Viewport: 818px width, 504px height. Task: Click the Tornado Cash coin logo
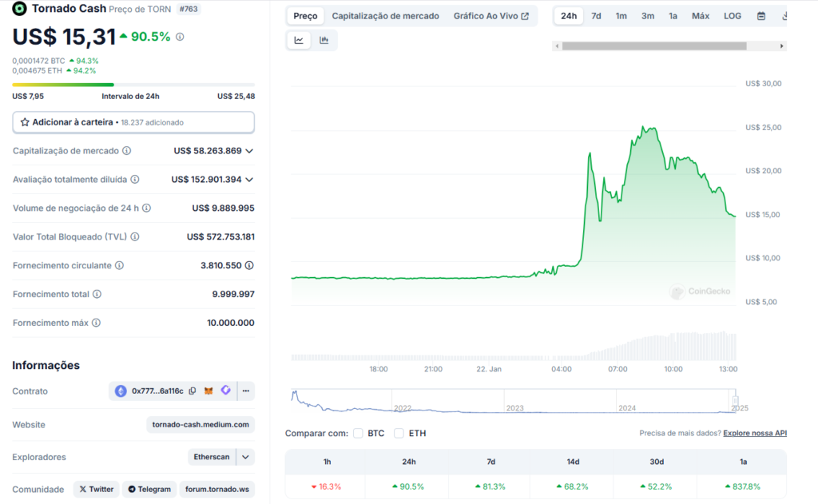pyautogui.click(x=19, y=8)
